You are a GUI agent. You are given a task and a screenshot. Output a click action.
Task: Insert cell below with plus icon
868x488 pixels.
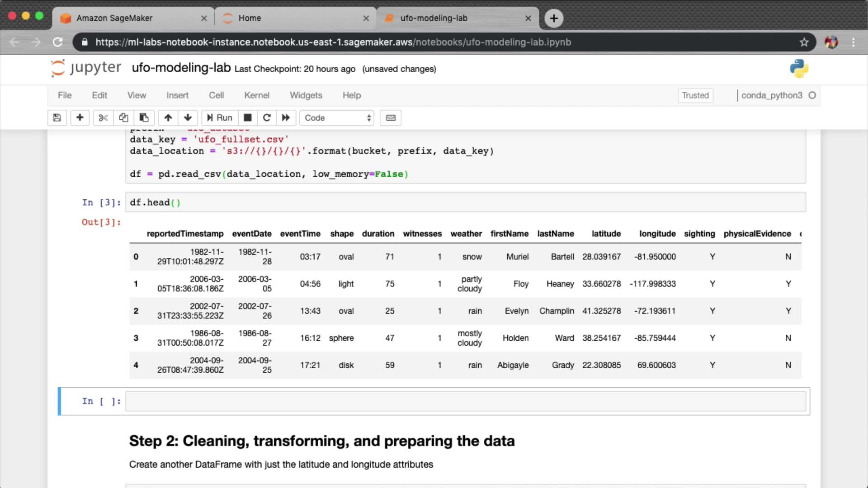tap(80, 118)
